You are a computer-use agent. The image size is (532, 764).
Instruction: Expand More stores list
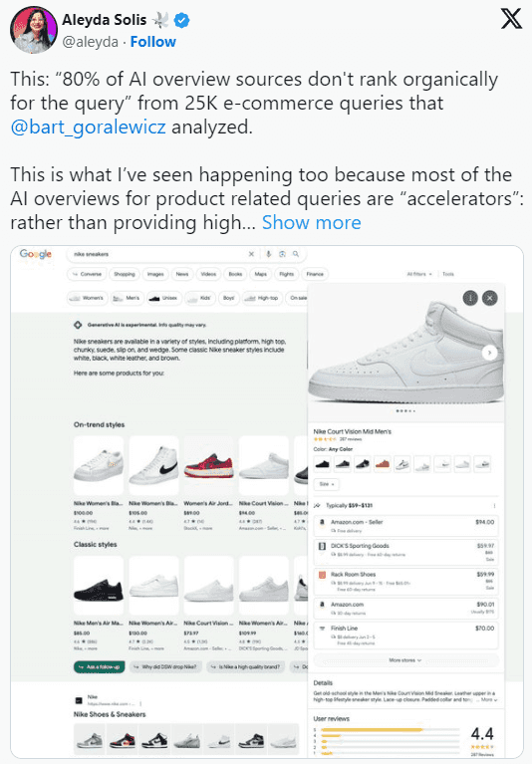click(x=405, y=660)
